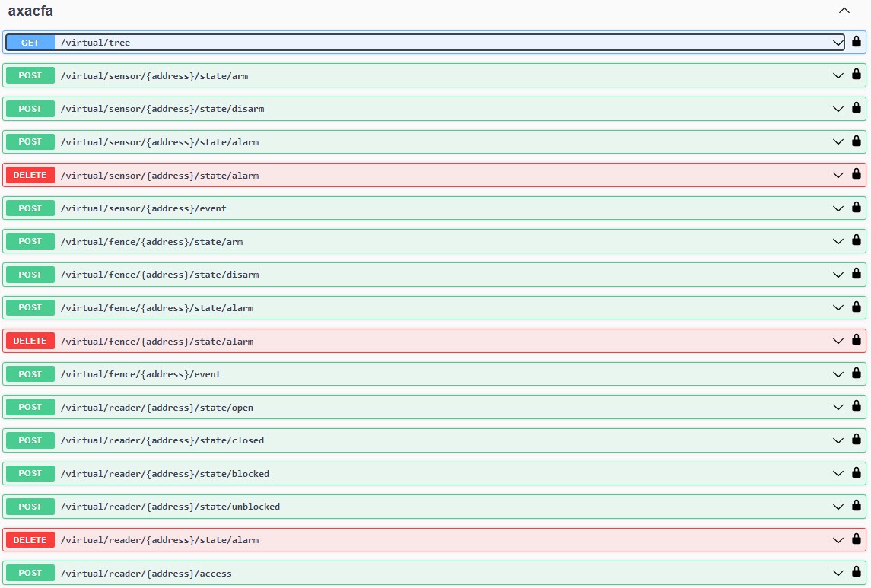Screen dimensions: 871x588
Task: Expand chevron on fence state/arm row
Action: click(x=838, y=241)
